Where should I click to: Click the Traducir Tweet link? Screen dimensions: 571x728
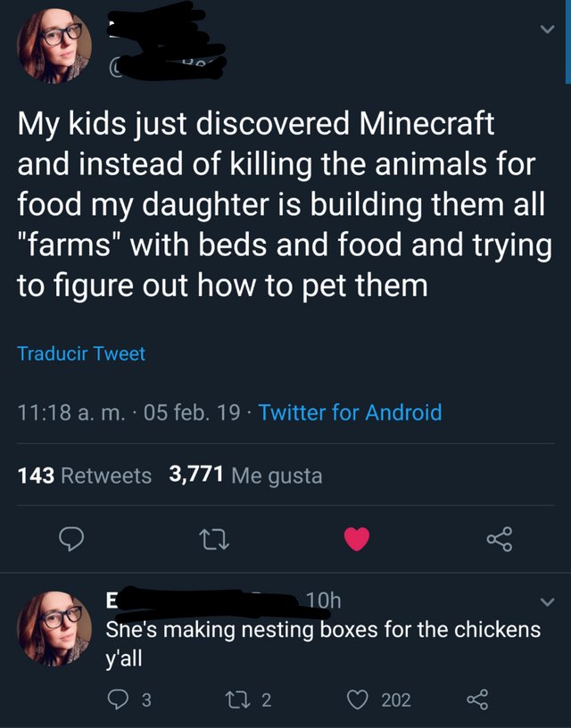coord(81,353)
